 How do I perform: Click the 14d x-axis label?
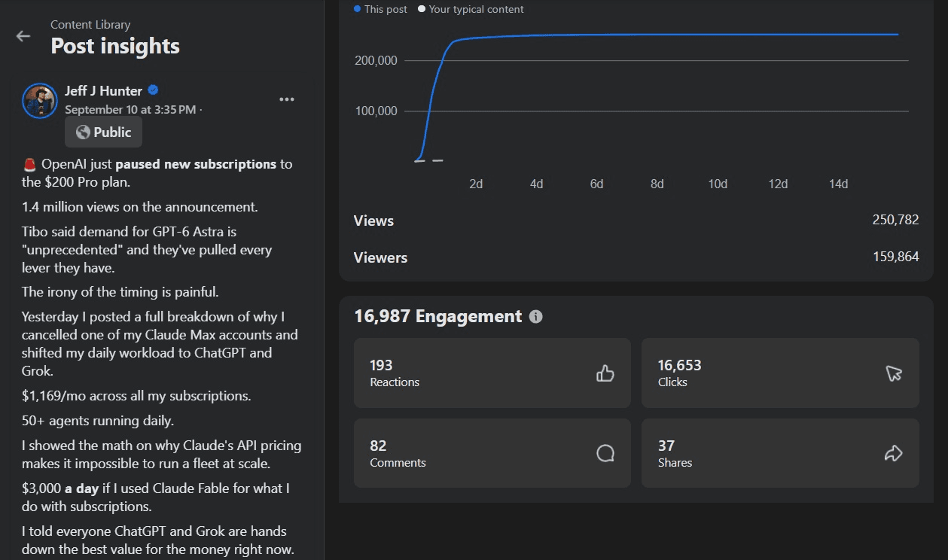[838, 184]
